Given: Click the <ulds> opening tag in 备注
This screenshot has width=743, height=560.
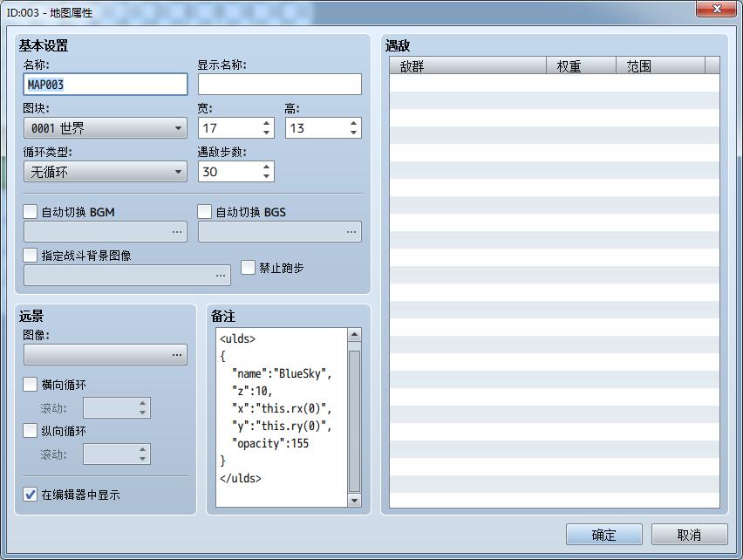Looking at the screenshot, I should [x=237, y=338].
